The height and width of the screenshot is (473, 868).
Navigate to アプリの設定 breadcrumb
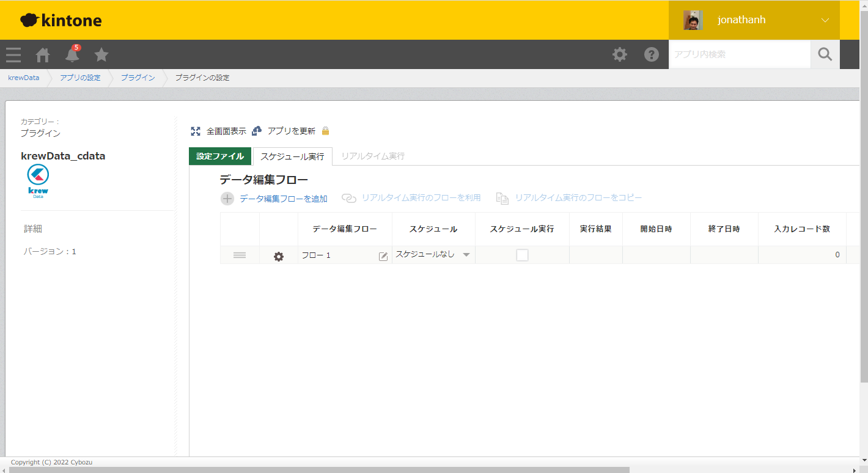point(80,78)
